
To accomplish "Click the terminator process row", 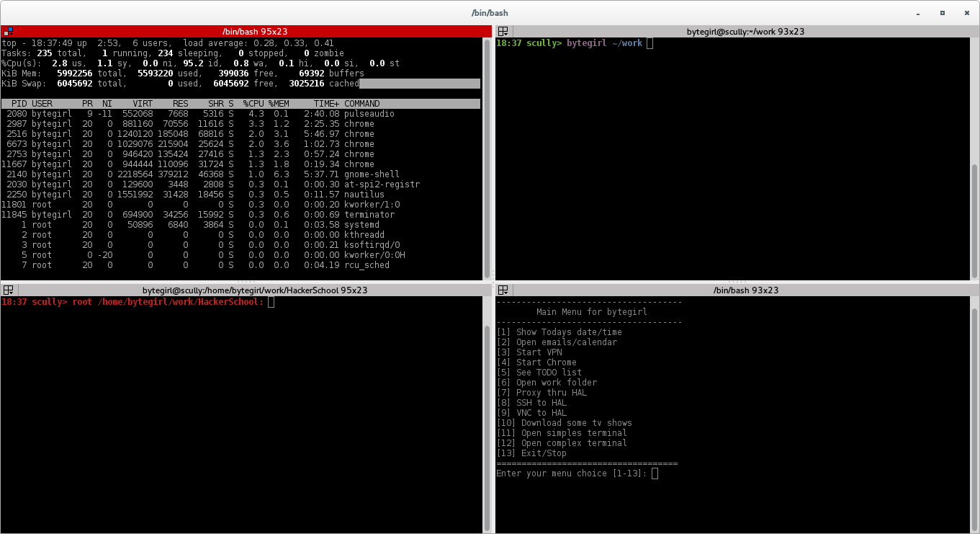I will click(240, 215).
